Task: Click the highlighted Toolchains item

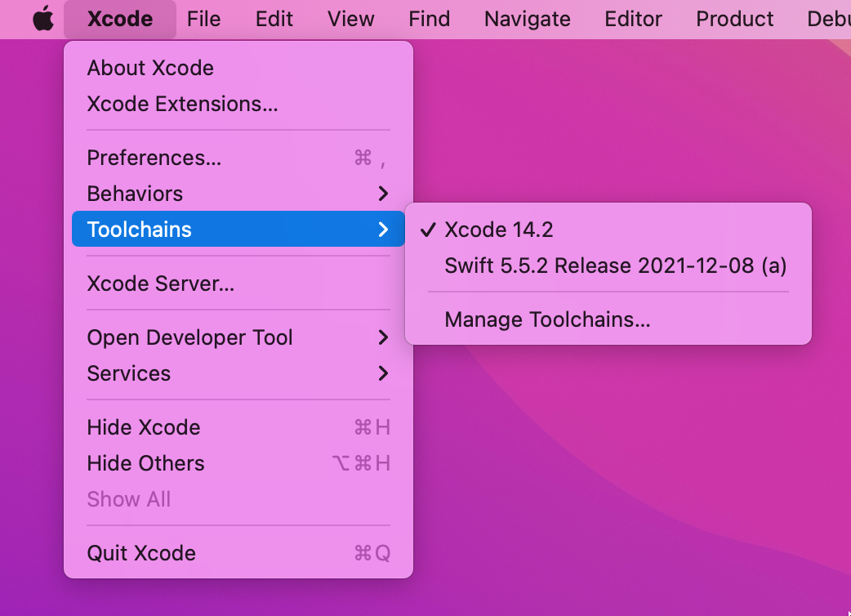Action: tap(238, 229)
